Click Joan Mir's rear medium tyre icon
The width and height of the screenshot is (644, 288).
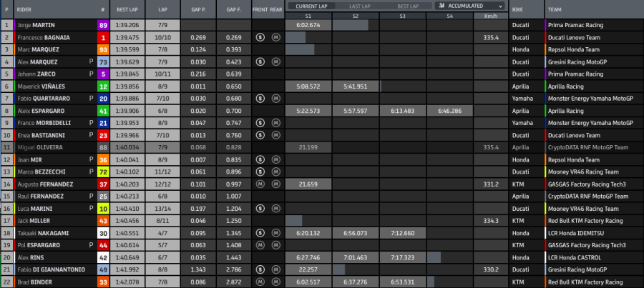[x=276, y=159]
